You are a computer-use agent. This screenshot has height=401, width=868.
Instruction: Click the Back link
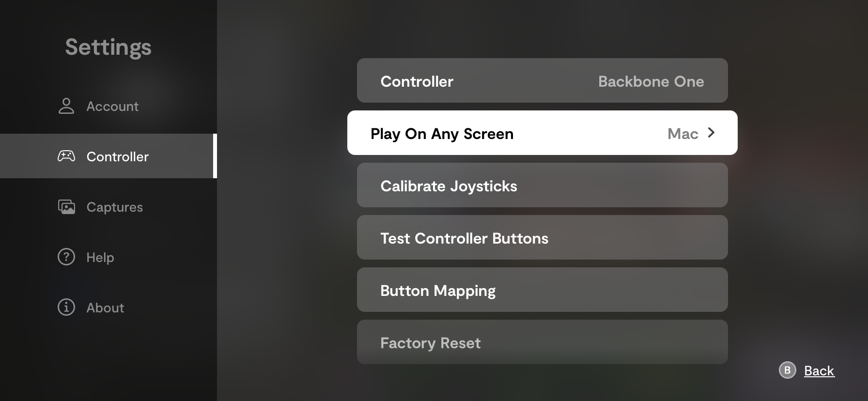[819, 370]
